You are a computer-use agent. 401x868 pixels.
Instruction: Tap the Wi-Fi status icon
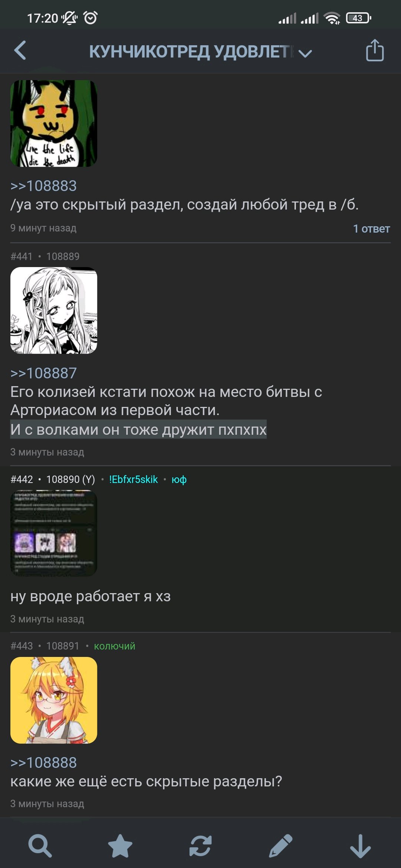point(332,18)
